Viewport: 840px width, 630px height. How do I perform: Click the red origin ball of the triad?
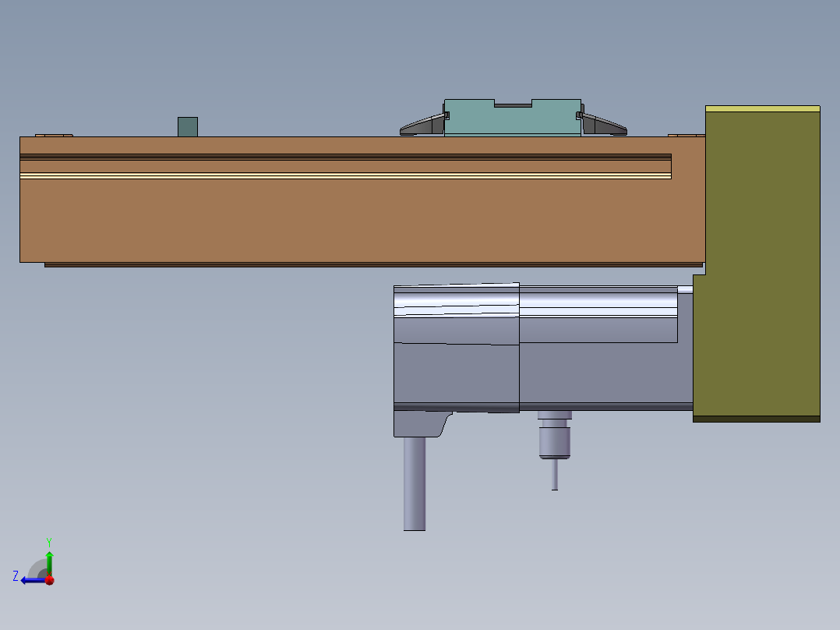(x=50, y=580)
